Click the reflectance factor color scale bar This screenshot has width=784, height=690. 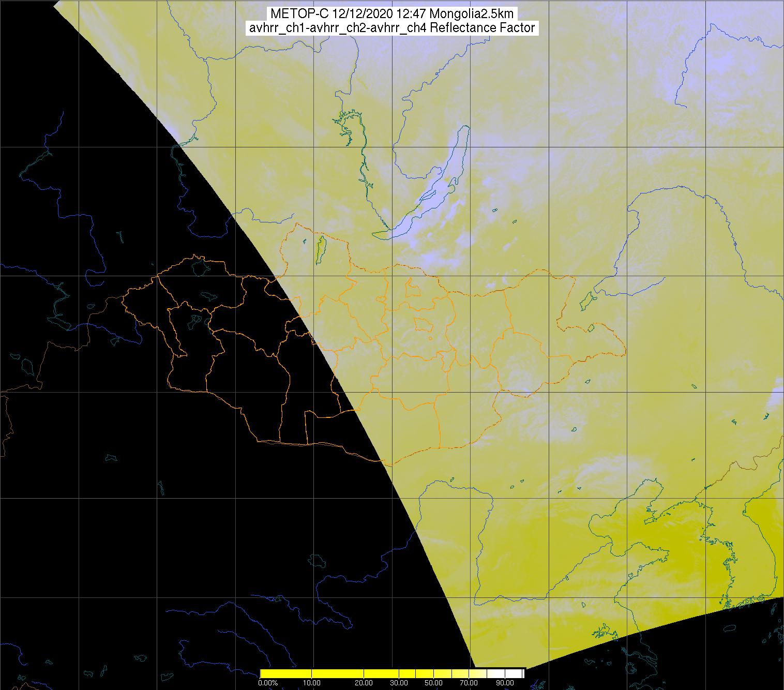392,673
